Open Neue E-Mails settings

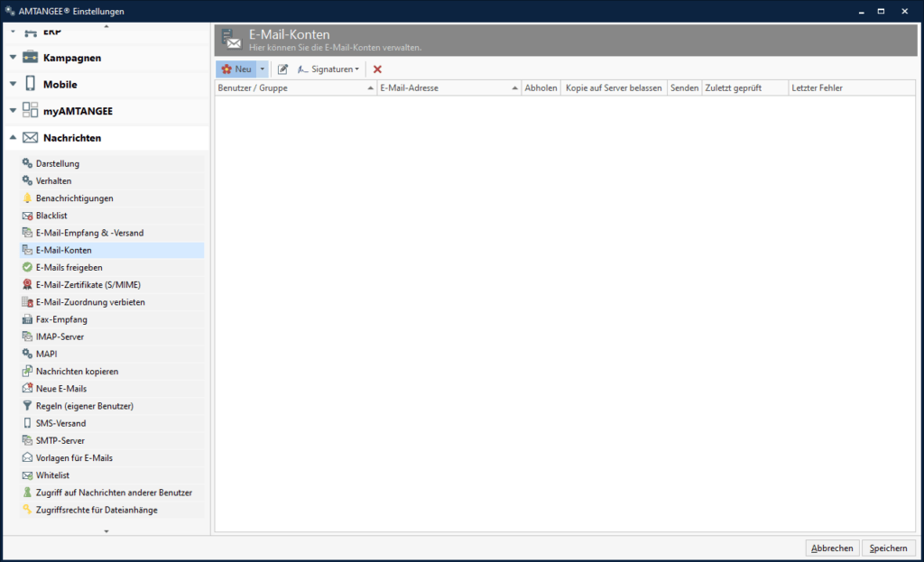[x=112, y=389]
